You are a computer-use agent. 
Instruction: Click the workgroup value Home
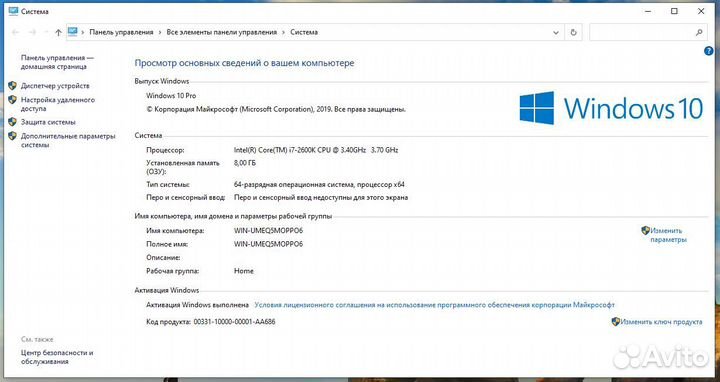tap(243, 271)
